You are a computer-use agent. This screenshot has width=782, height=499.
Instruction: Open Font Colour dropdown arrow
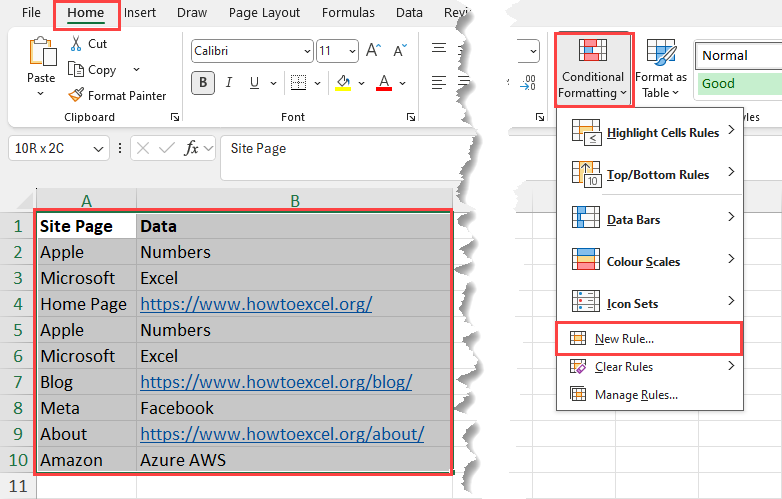point(402,83)
